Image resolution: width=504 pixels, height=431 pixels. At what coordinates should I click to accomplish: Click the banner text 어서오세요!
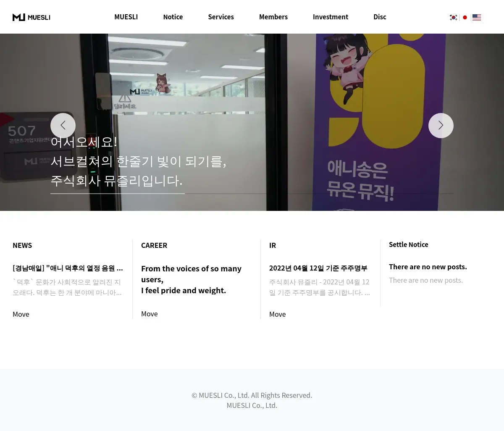[x=84, y=142]
